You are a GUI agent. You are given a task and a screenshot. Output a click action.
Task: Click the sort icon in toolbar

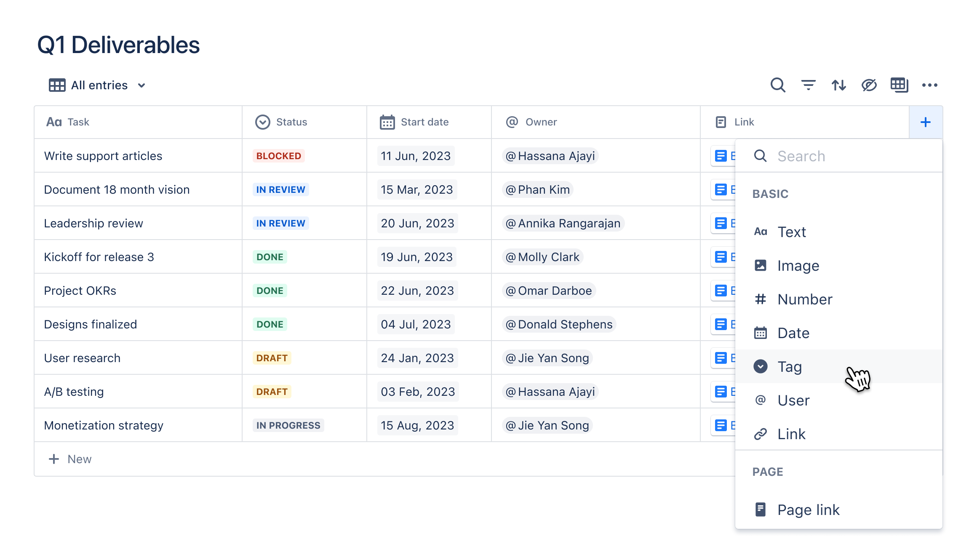pos(838,85)
